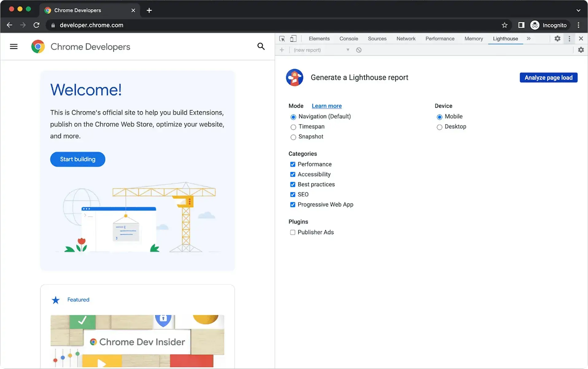Uncheck the Performance category checkbox
This screenshot has height=369, width=588.
(x=292, y=164)
